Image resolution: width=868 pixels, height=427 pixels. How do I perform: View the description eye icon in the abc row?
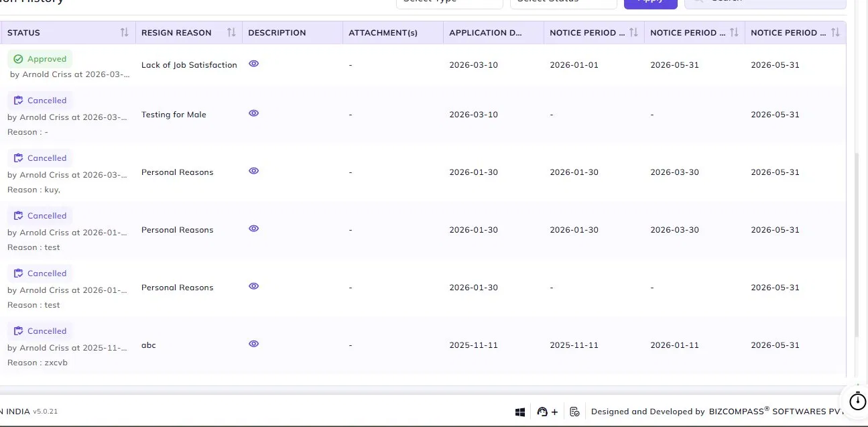coord(253,344)
